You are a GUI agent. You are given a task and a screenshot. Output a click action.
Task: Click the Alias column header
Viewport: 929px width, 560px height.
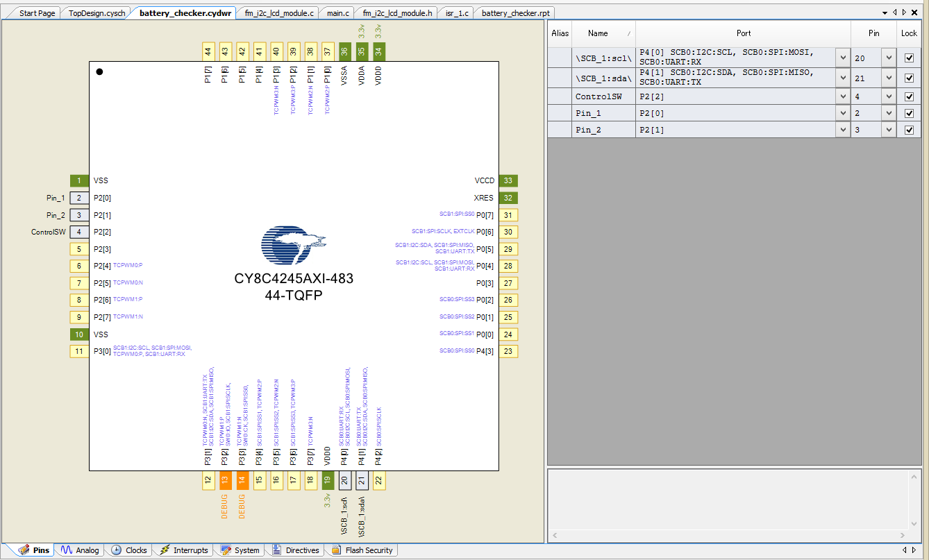pyautogui.click(x=560, y=33)
